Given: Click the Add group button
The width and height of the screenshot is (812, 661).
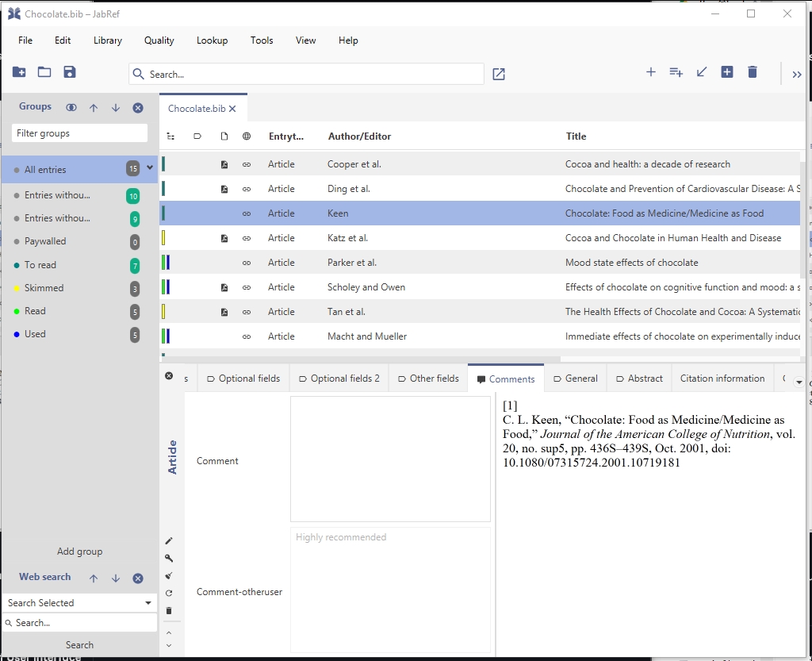Looking at the screenshot, I should pyautogui.click(x=79, y=551).
